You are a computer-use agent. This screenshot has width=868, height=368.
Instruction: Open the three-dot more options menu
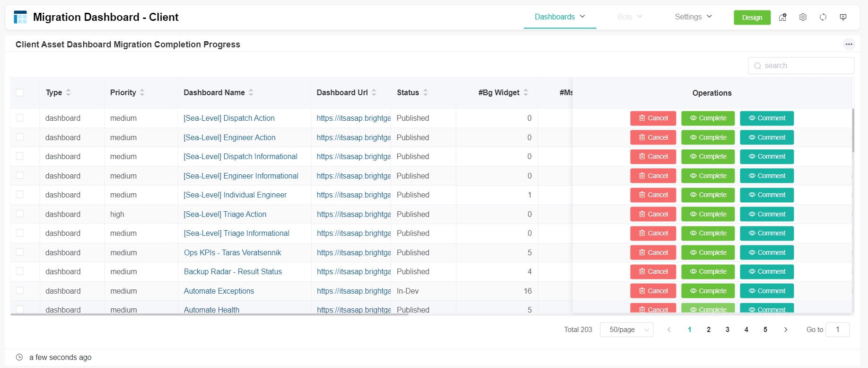coord(849,44)
